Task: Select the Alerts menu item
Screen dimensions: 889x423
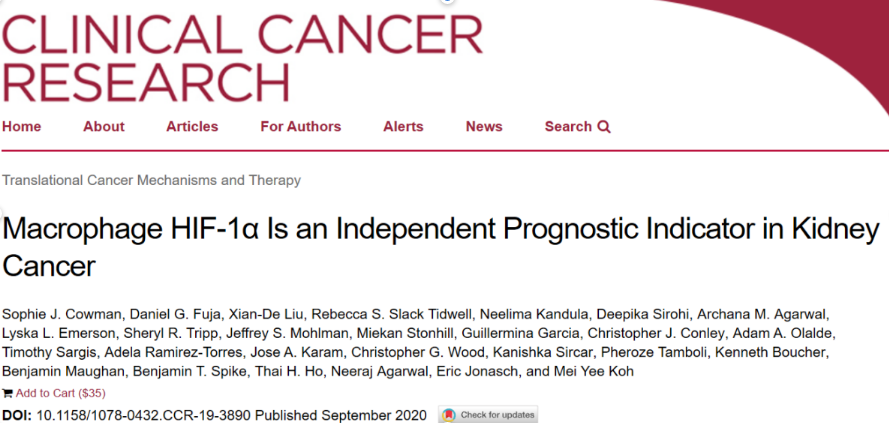Action: coord(403,126)
